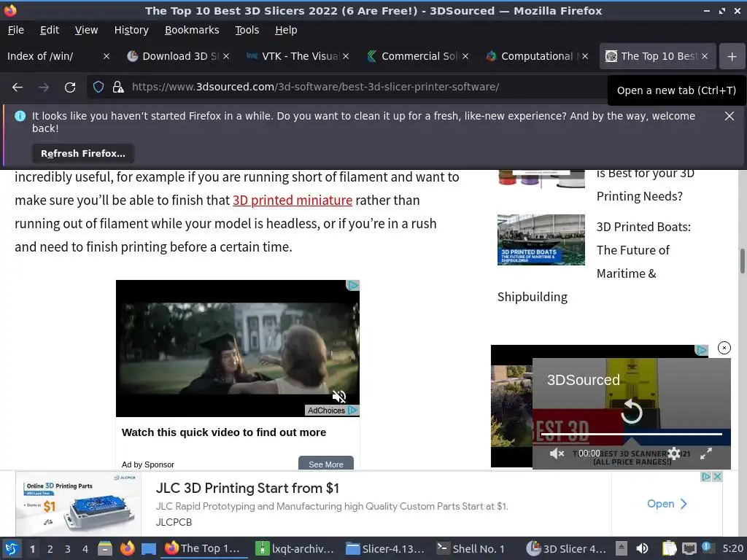Open the 3D Printed Boats thumbnail

tap(541, 239)
